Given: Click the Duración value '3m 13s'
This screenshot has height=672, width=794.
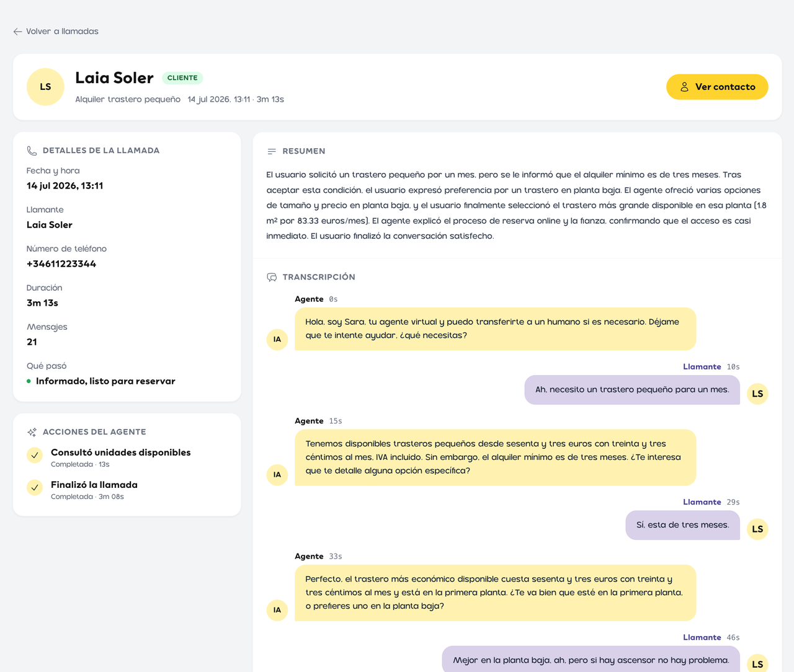Looking at the screenshot, I should click(42, 303).
